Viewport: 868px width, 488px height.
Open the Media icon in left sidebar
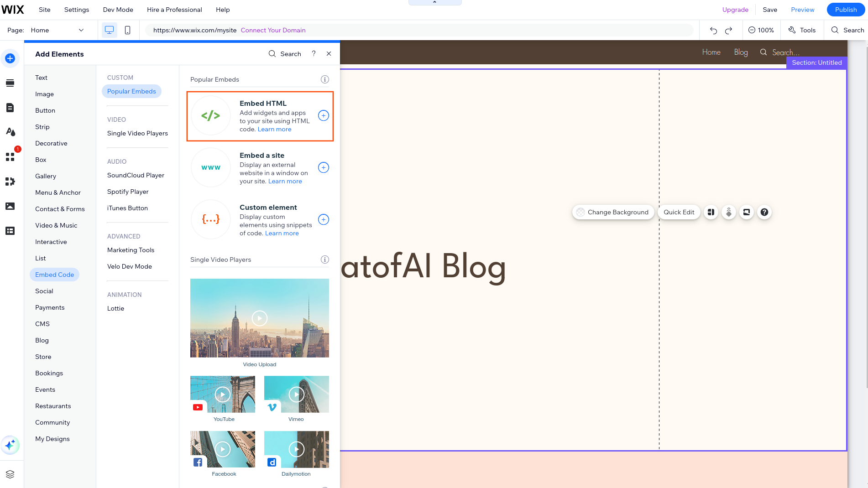click(10, 206)
